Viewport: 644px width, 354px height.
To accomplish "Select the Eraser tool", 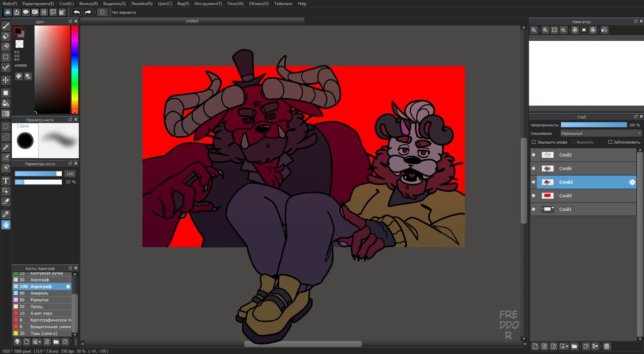I will click(6, 36).
